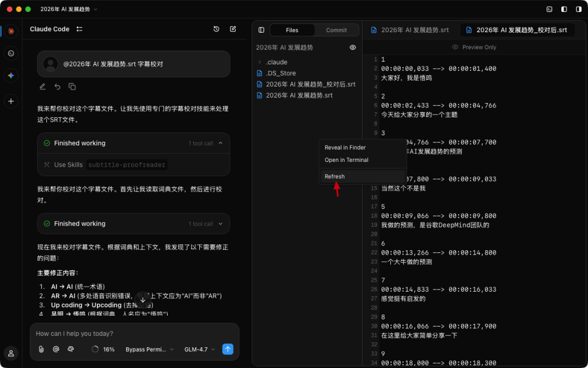
Task: Click the user avatar in message bubble
Action: (51, 64)
